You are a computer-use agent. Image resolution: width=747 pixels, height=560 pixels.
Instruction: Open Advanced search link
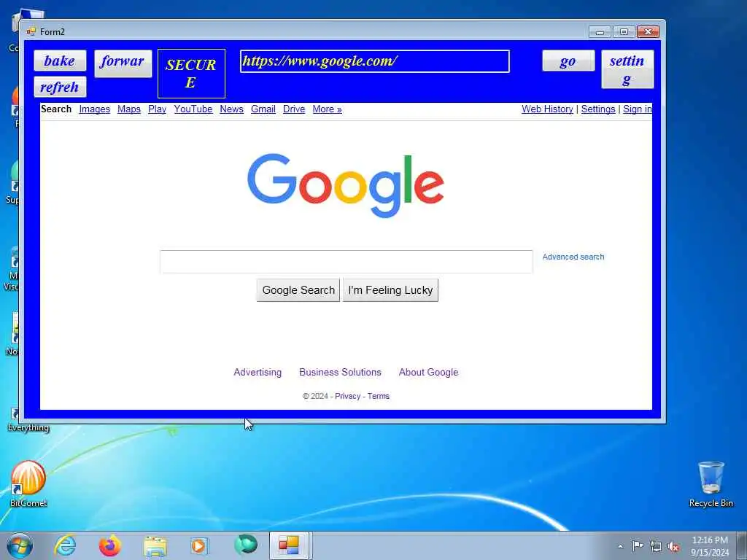tap(573, 257)
